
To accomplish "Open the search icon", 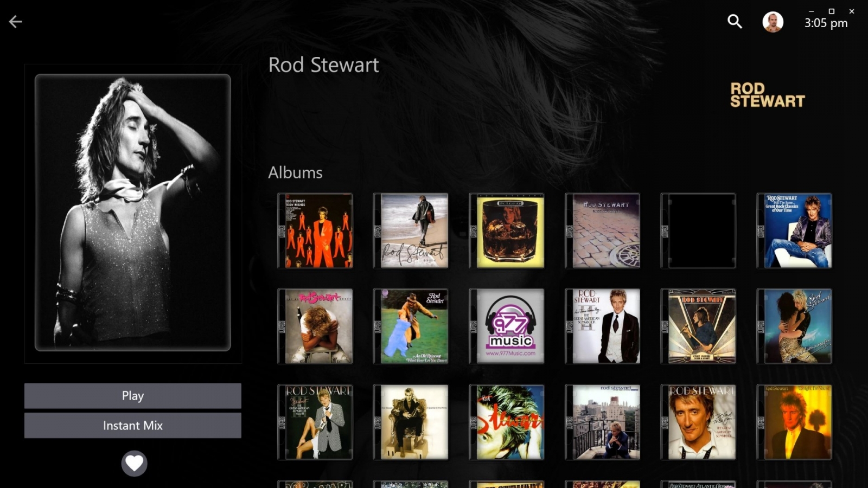I will pyautogui.click(x=734, y=22).
